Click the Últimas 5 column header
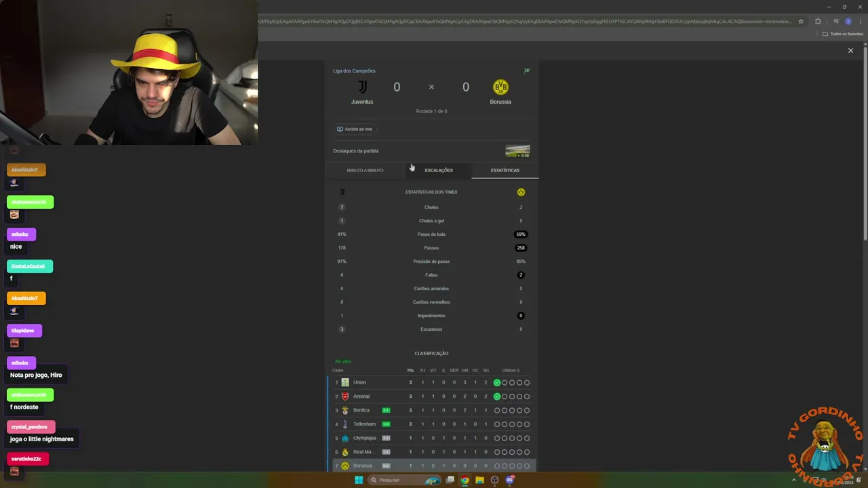The width and height of the screenshot is (868, 488). (511, 370)
